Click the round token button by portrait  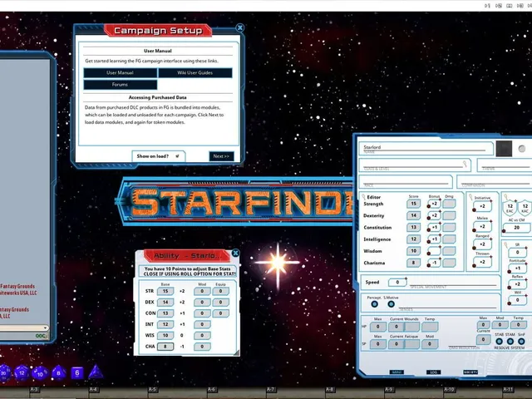point(522,149)
